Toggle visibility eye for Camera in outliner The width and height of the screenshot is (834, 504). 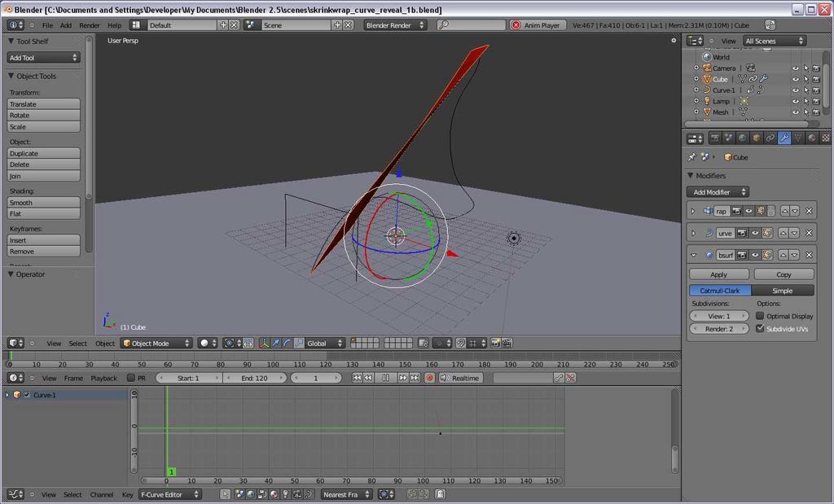point(795,68)
